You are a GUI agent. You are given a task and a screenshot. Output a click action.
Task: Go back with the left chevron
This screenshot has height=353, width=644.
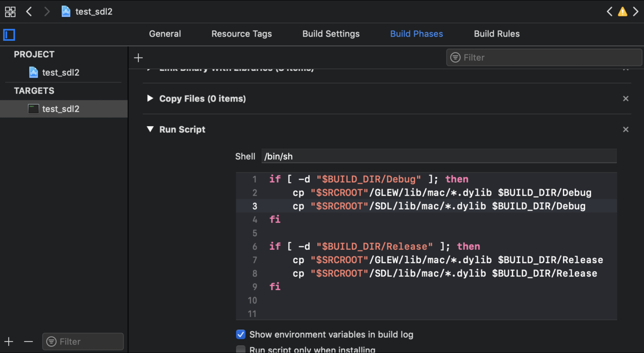click(x=29, y=11)
